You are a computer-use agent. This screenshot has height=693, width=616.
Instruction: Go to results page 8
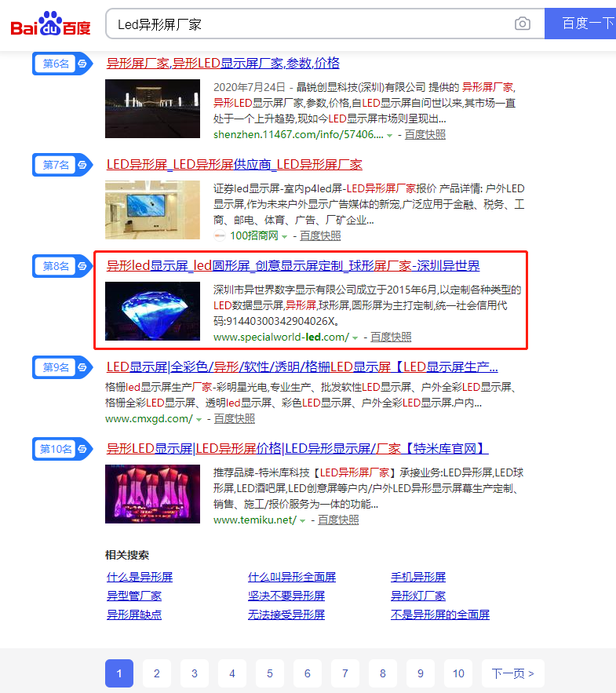pyautogui.click(x=383, y=673)
